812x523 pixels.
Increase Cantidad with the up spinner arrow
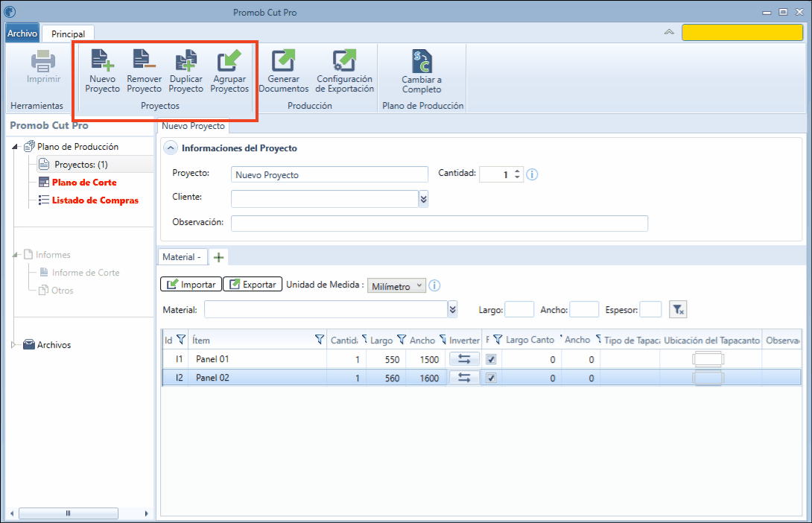click(517, 171)
